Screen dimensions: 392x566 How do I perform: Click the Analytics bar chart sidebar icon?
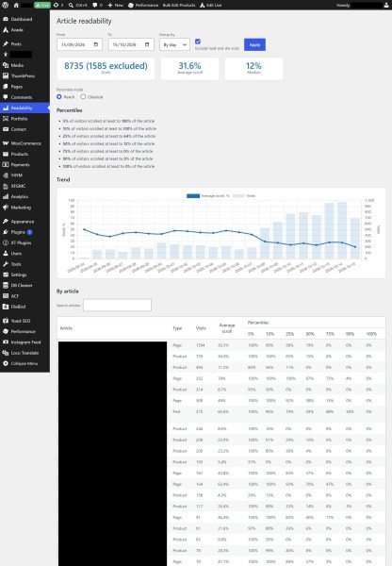coord(6,197)
